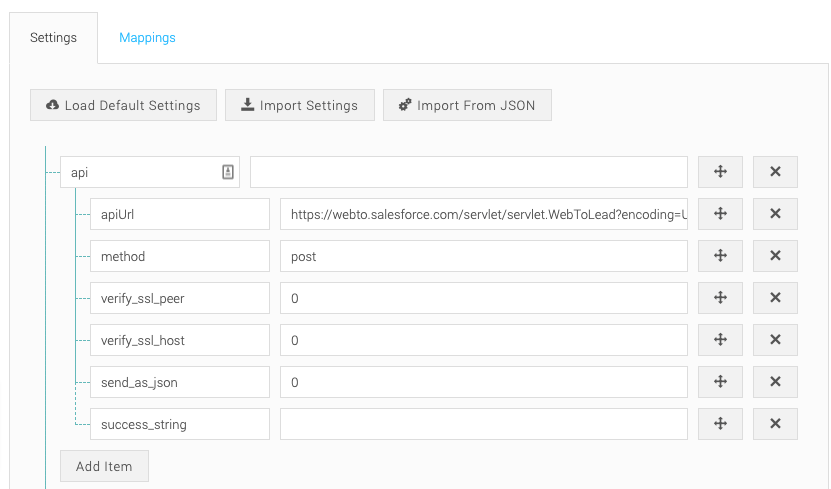Click Load Default Settings button
The width and height of the screenshot is (831, 489).
click(123, 105)
